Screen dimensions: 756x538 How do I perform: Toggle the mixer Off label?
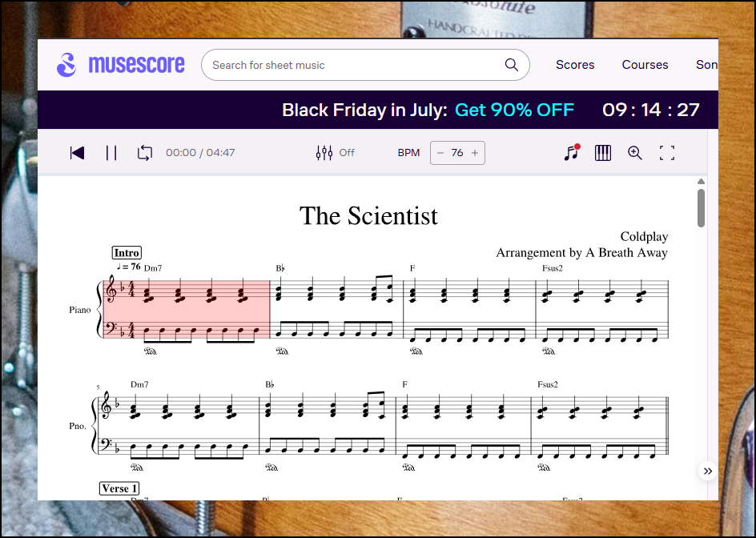coord(347,153)
